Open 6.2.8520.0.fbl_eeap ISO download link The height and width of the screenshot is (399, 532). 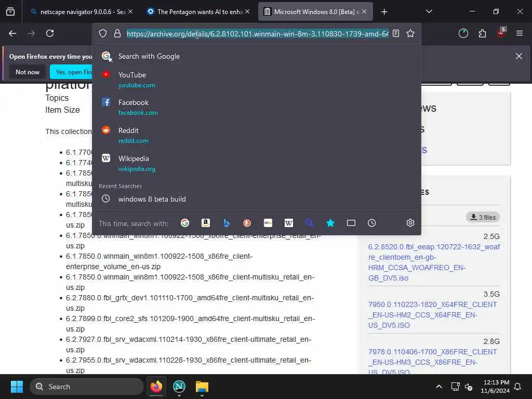tap(434, 262)
